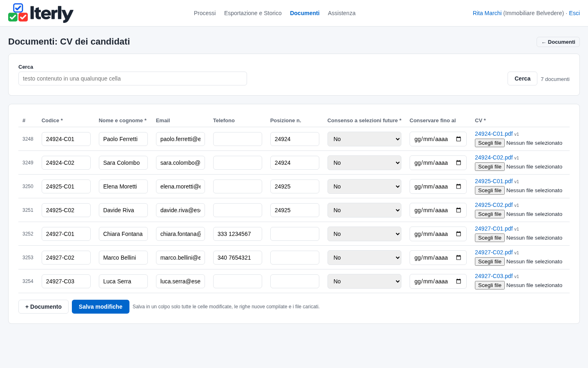Open date picker calendar icon for Sara Colombo
Screen dimensions: 588x368
click(459, 163)
